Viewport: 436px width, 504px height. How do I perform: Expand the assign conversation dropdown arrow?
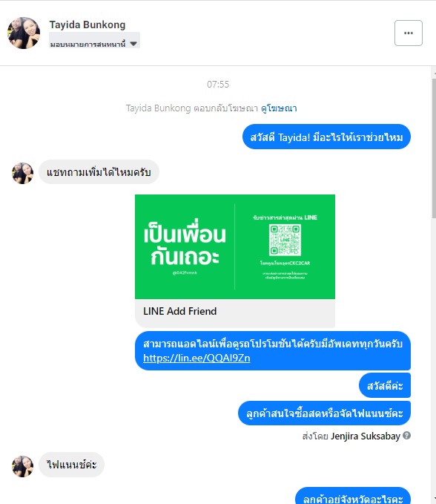point(133,44)
